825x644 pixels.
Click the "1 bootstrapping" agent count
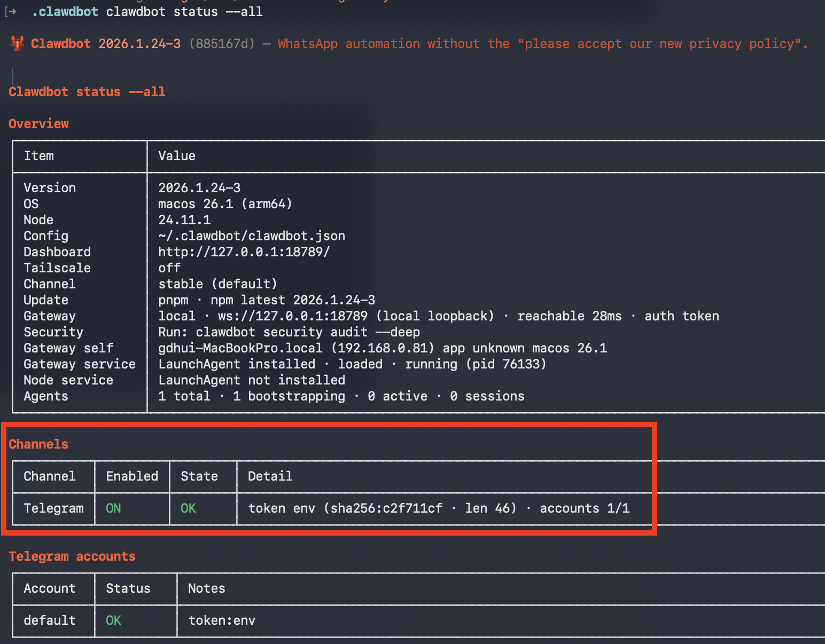tap(289, 396)
